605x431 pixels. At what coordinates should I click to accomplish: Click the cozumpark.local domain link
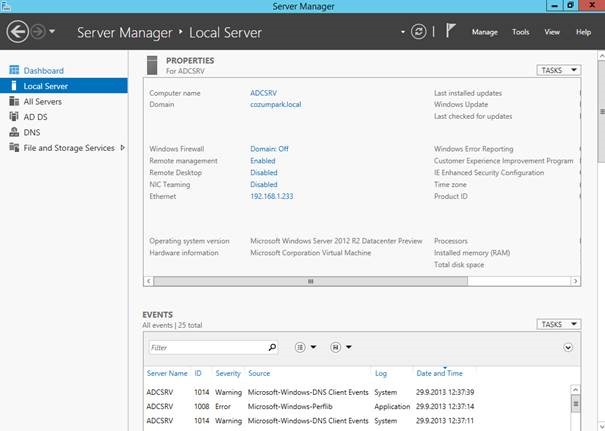(x=275, y=104)
